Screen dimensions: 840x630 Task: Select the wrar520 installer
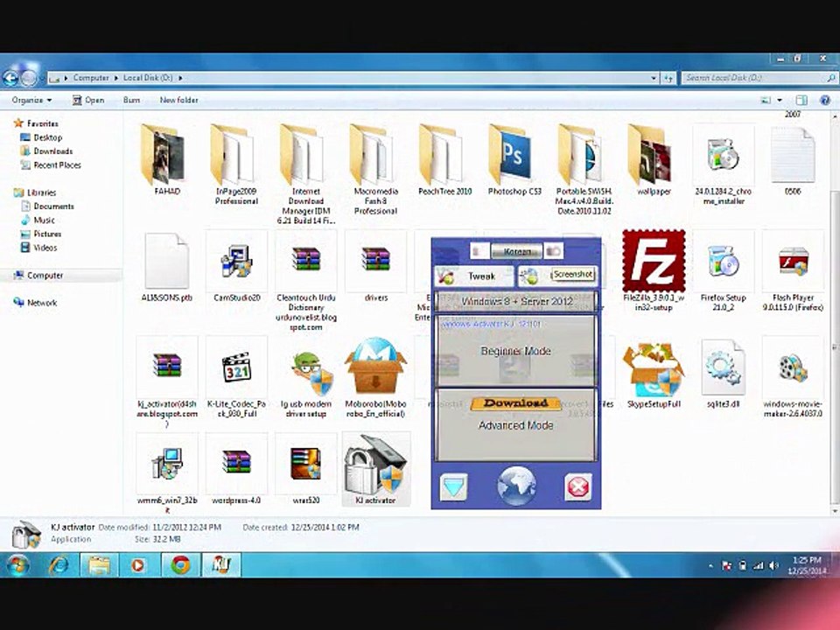pyautogui.click(x=306, y=470)
